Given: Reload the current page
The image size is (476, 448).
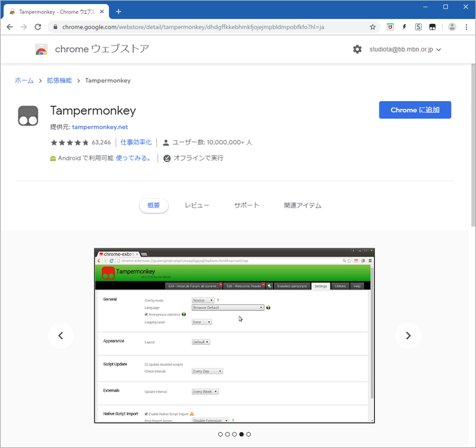Looking at the screenshot, I should click(38, 27).
